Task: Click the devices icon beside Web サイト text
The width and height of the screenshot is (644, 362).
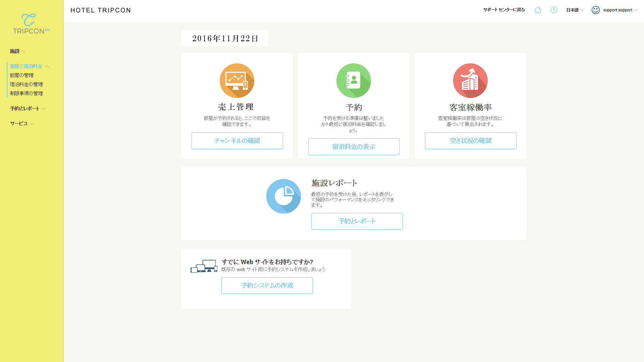Action: pyautogui.click(x=204, y=266)
